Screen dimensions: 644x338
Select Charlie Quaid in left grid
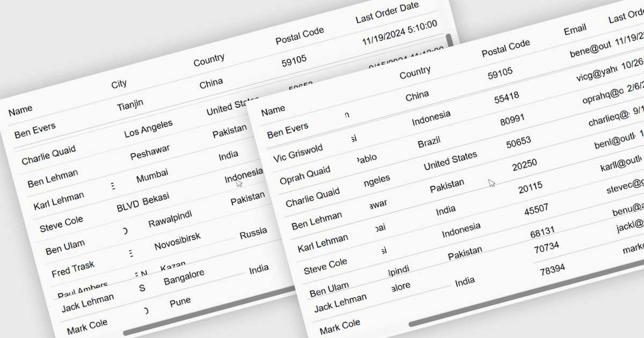tap(49, 154)
